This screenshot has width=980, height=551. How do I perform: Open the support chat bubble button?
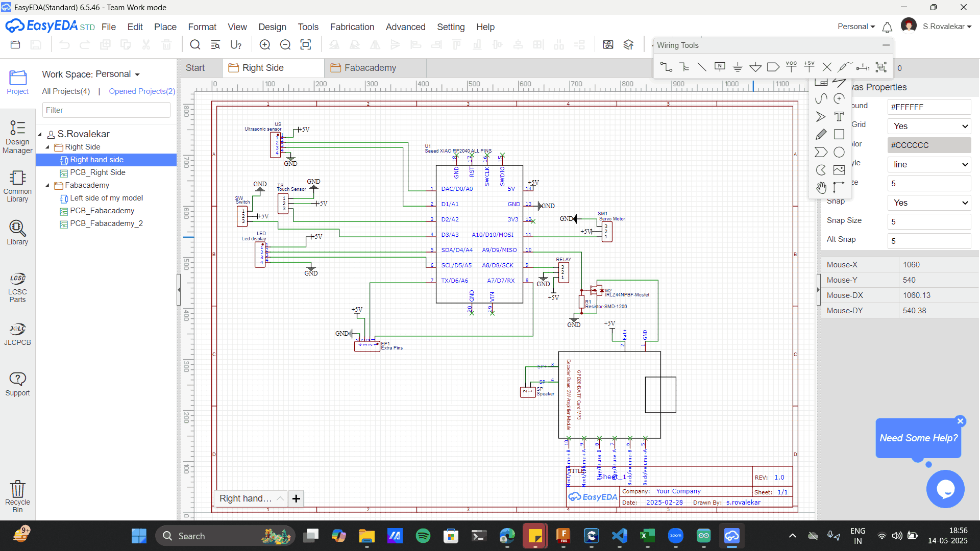tap(945, 489)
